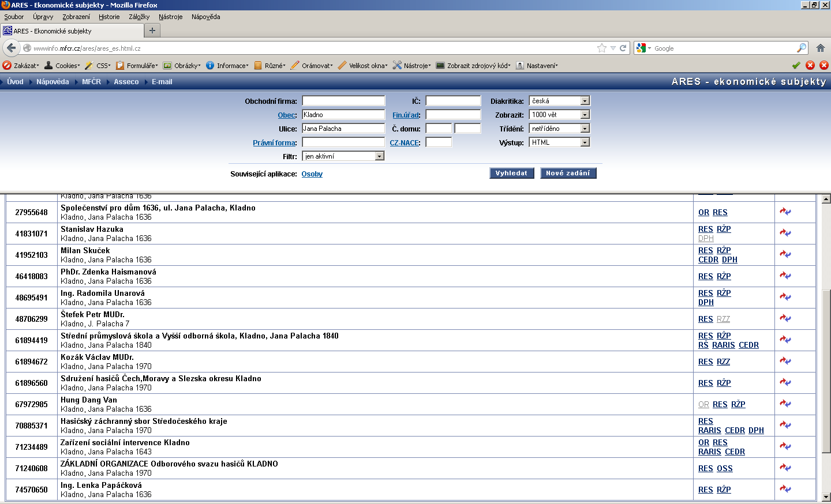Open the Google search engine dropdown
The height and width of the screenshot is (504, 831).
coord(643,48)
